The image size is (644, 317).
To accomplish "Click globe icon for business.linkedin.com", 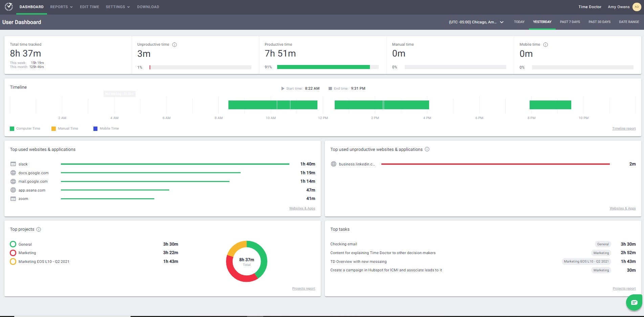I will [334, 164].
